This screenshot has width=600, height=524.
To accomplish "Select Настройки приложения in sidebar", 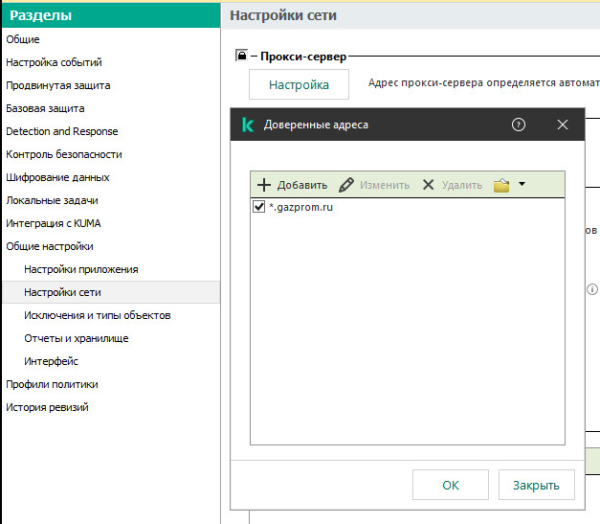I will 81,269.
